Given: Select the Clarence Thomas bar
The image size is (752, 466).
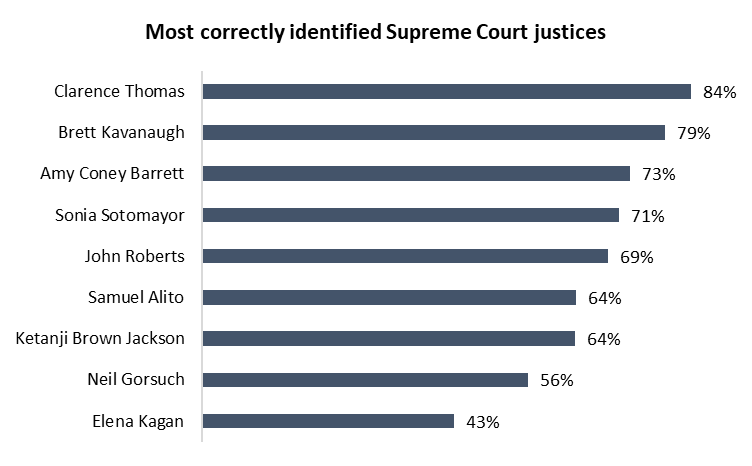Looking at the screenshot, I should [446, 91].
